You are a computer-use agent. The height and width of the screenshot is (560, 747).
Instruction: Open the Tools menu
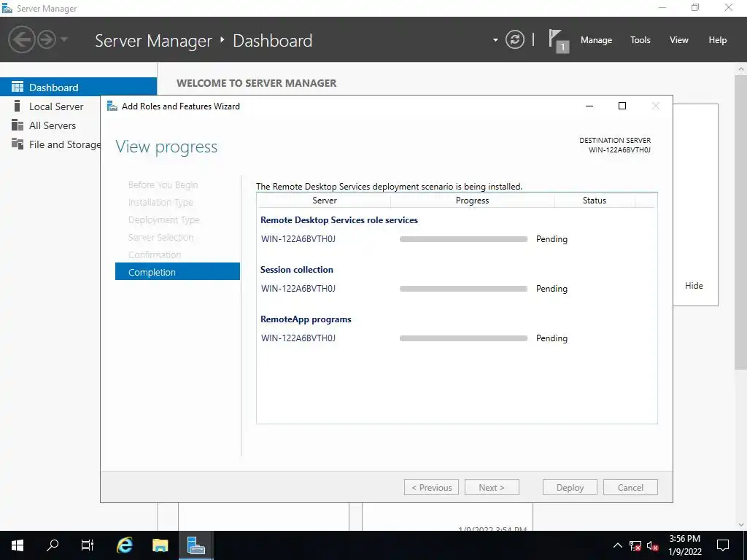pos(640,40)
